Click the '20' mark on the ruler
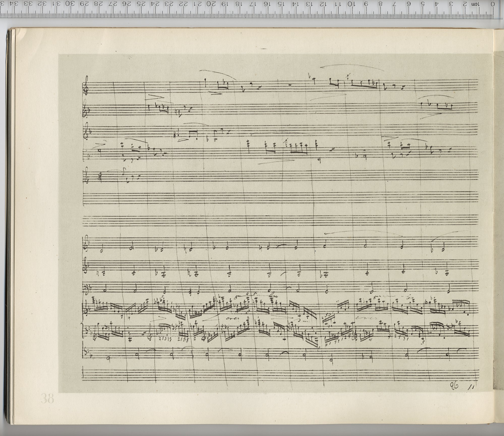Viewport: 504px width, 436px height. point(211,4)
